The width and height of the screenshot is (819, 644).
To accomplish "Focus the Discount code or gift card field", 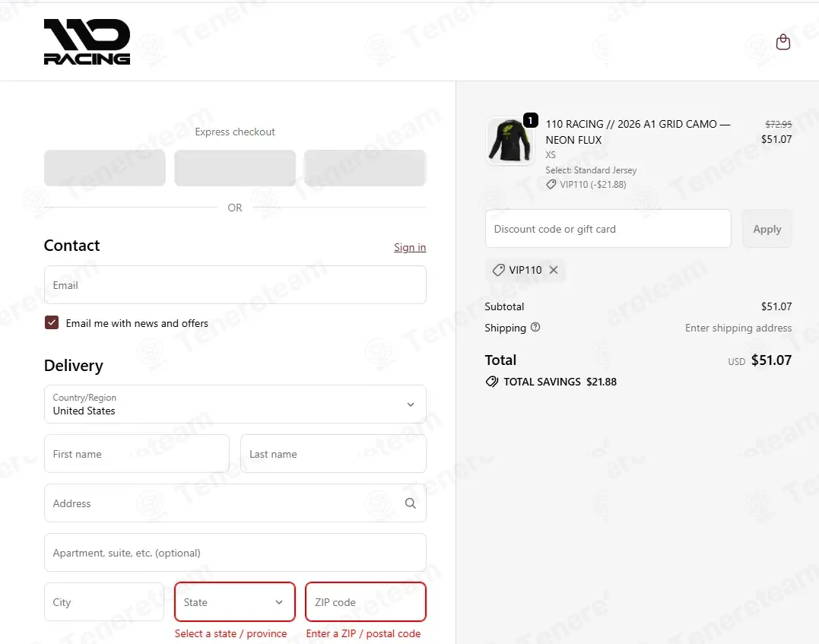I will (608, 229).
